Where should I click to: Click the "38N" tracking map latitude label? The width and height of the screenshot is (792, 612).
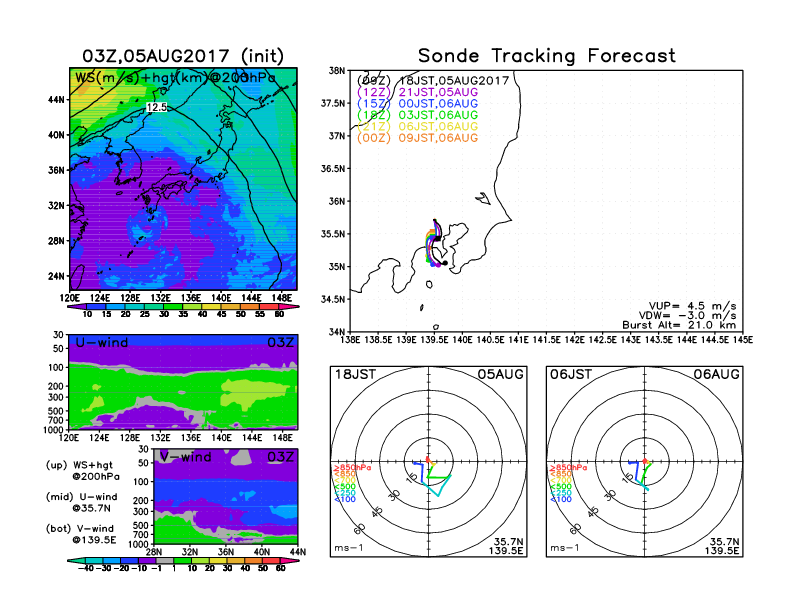(x=337, y=71)
